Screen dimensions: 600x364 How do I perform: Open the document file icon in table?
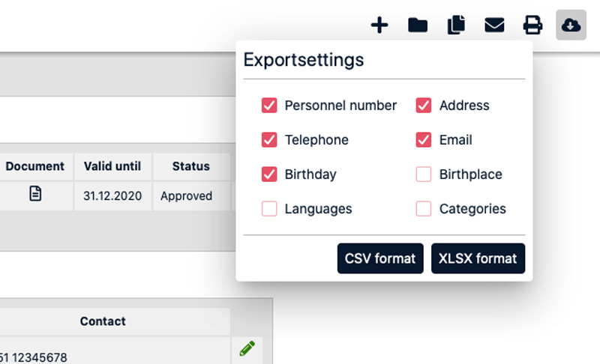click(x=35, y=194)
